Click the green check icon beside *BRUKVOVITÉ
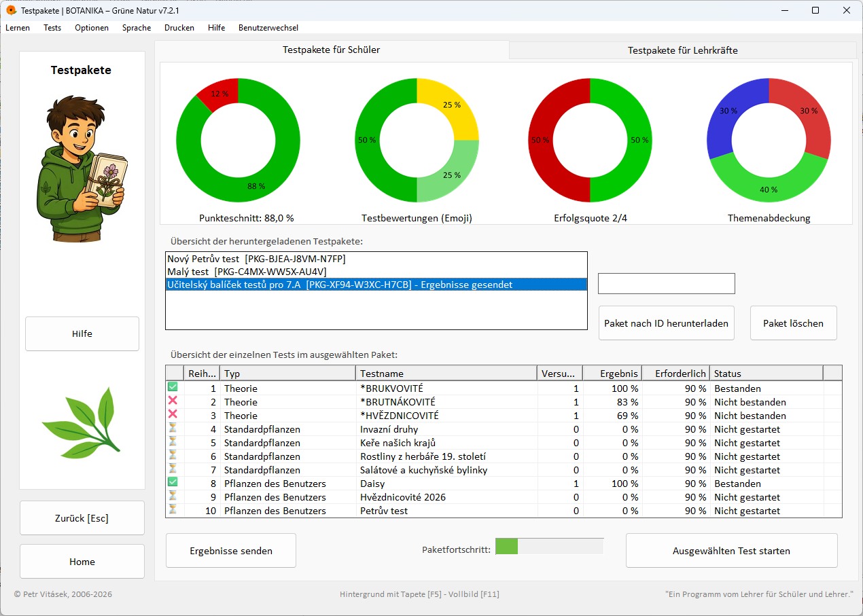 173,387
